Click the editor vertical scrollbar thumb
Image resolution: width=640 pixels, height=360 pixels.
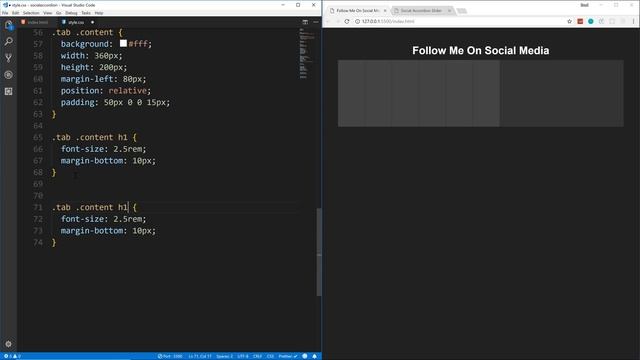(x=319, y=252)
